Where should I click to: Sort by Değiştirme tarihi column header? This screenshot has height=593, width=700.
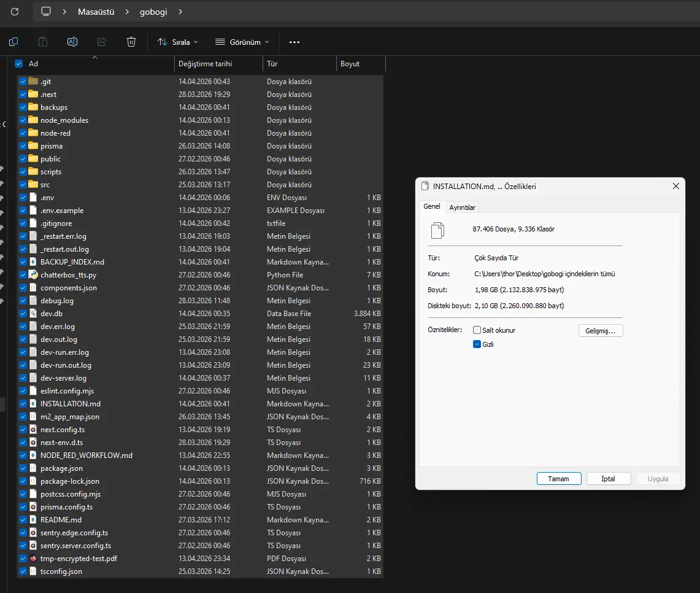(x=205, y=64)
